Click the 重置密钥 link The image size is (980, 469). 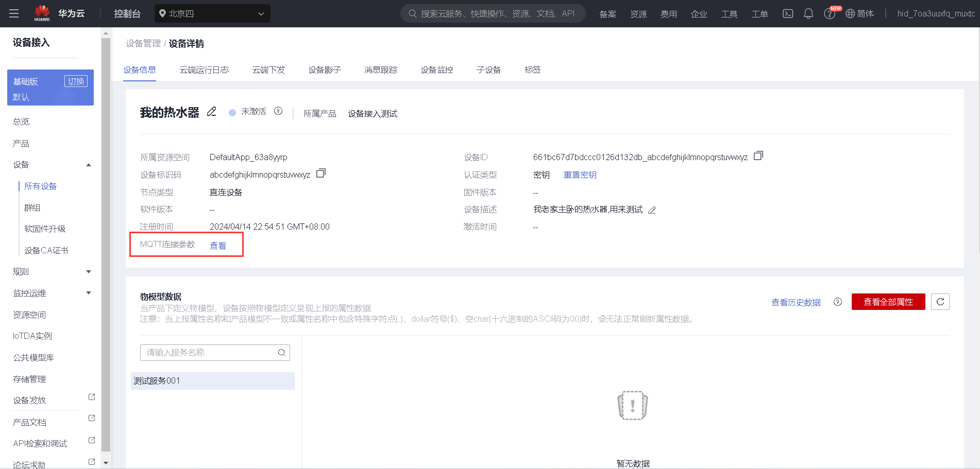tap(580, 175)
